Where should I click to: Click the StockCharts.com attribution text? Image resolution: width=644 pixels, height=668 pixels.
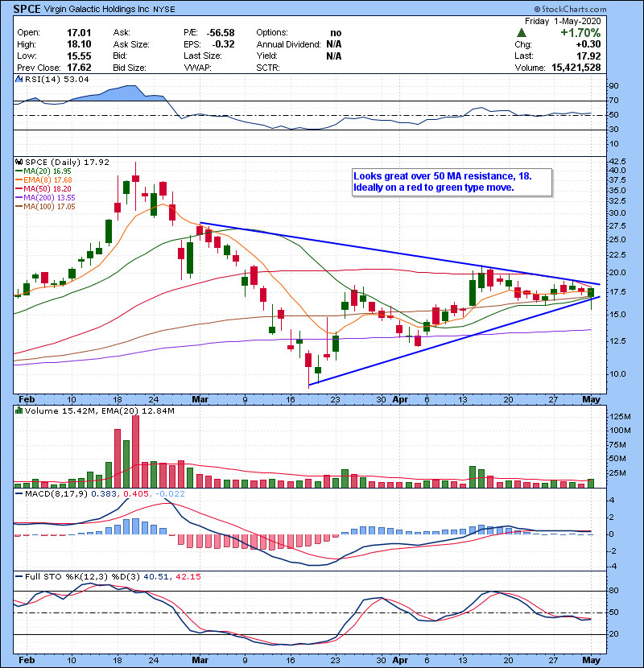pyautogui.click(x=570, y=9)
